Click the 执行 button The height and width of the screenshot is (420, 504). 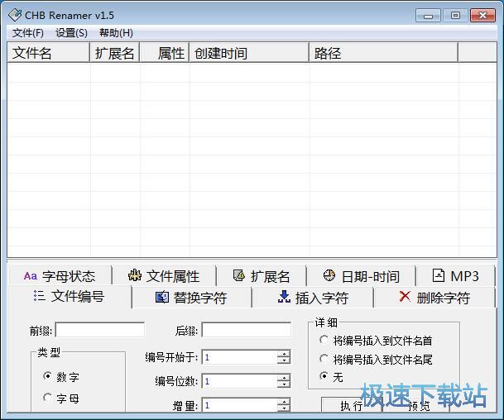352,405
